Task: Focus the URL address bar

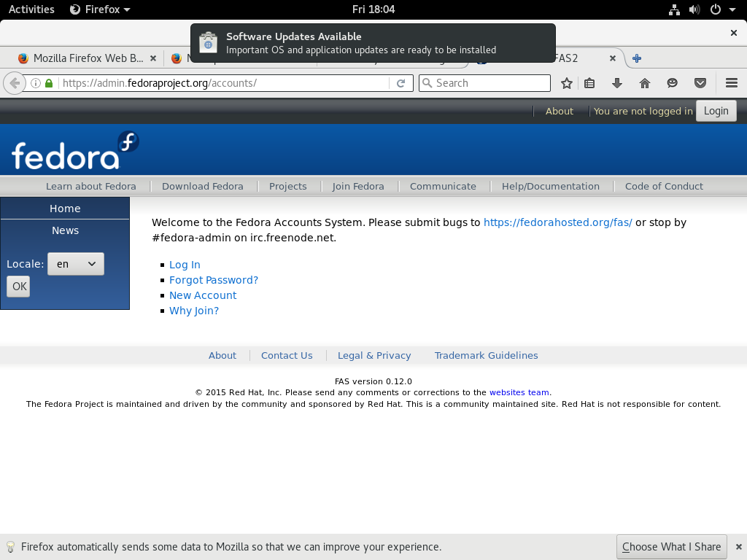Action: 224,83
